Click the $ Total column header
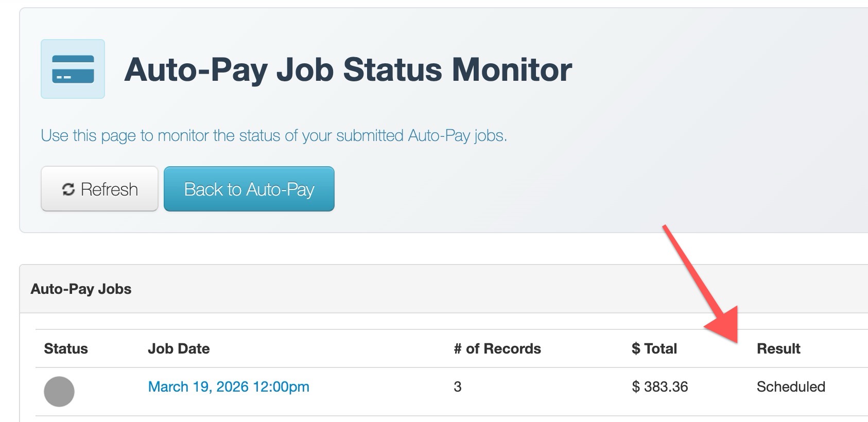 tap(654, 348)
